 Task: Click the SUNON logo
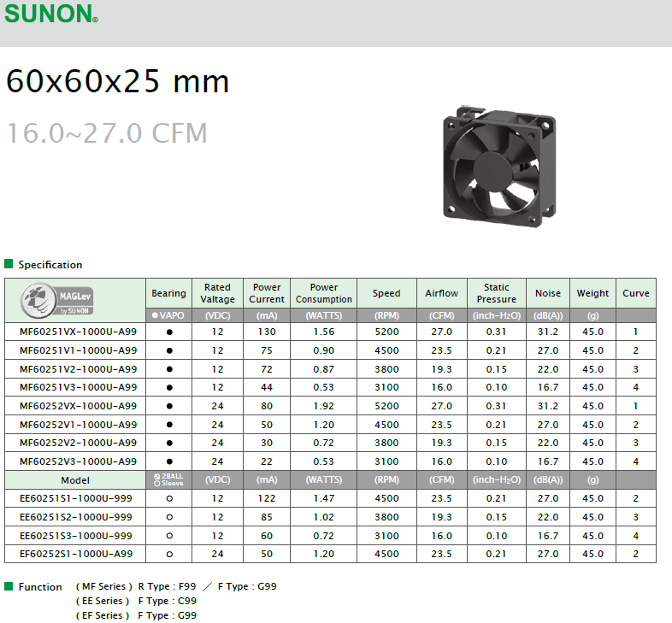[51, 14]
